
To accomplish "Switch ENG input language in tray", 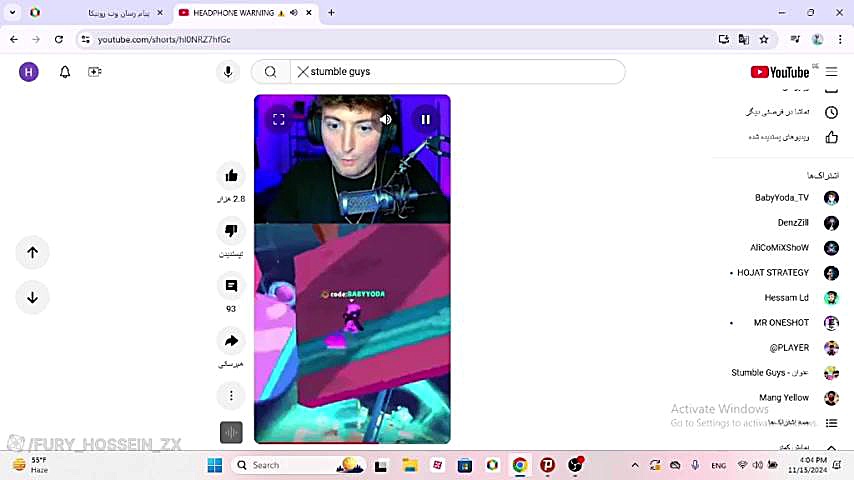I will pyautogui.click(x=718, y=465).
